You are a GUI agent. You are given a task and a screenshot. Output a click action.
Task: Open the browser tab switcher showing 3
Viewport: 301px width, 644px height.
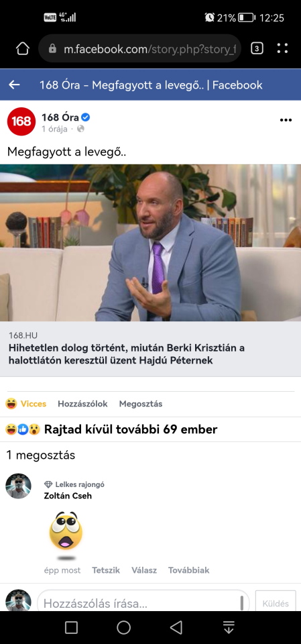pyautogui.click(x=257, y=49)
